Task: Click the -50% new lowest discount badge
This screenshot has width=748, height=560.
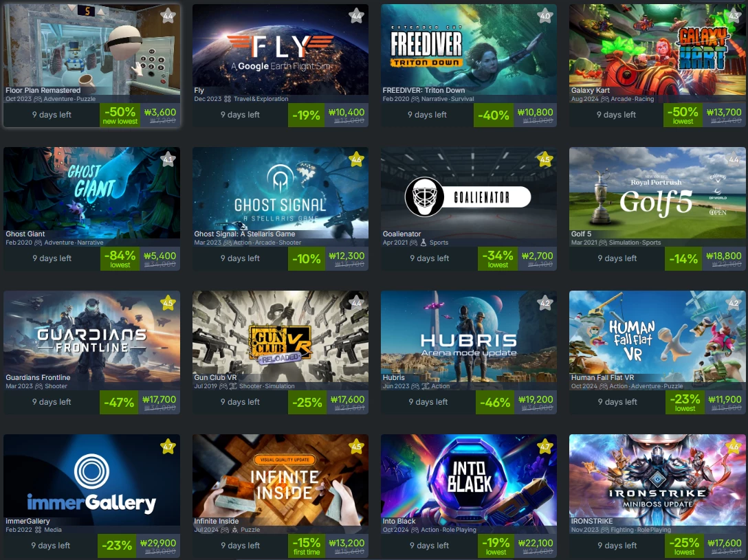Action: [x=120, y=115]
